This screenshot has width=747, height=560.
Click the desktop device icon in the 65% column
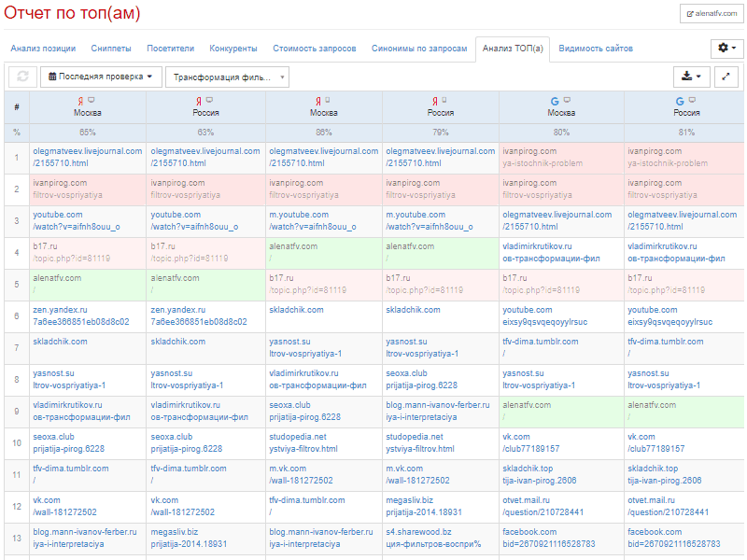pyautogui.click(x=91, y=100)
